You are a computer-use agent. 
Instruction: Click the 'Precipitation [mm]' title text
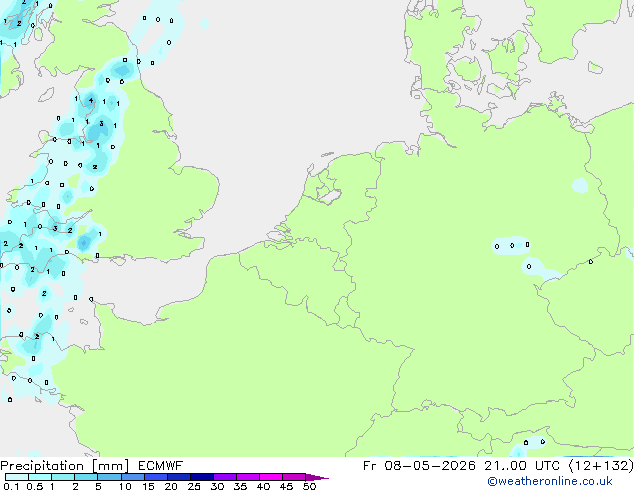(x=64, y=466)
